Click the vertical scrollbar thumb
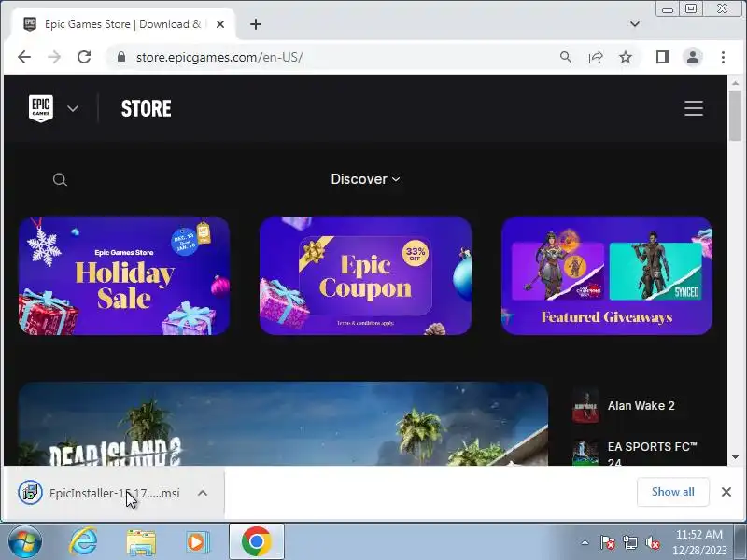Viewport: 747px width, 560px height. [735, 116]
